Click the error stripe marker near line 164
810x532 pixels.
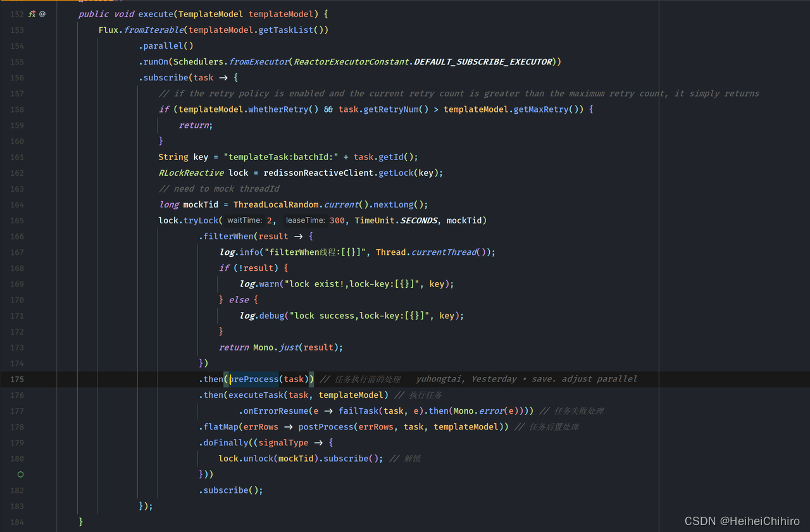(806, 205)
